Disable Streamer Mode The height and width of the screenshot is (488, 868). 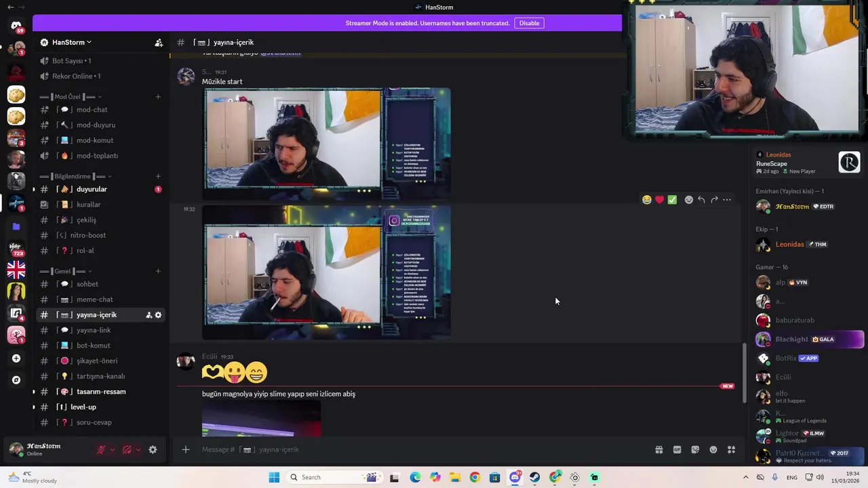[529, 23]
